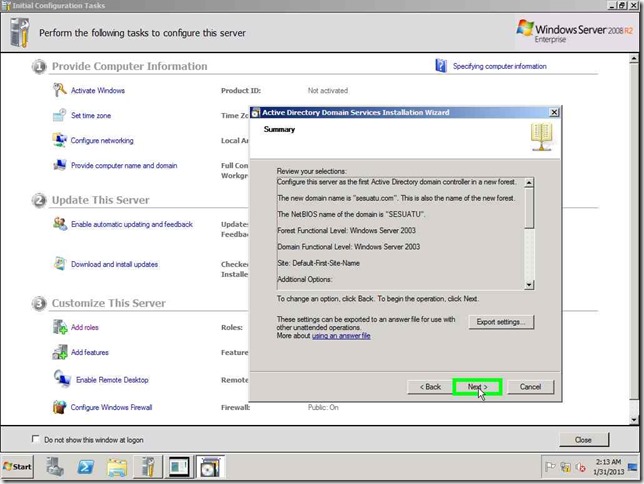Open Enable automatic updating and feedback link
Screen dimensions: 644x484
point(132,224)
